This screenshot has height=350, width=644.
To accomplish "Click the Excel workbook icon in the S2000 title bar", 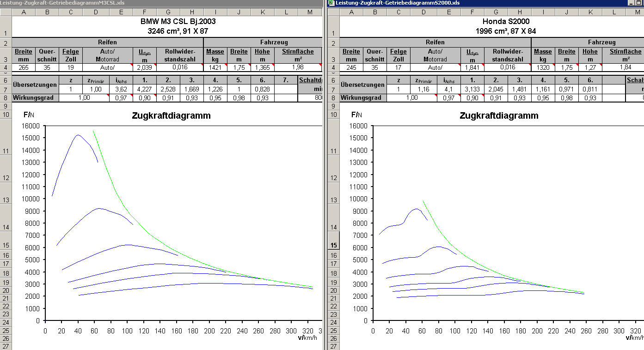I will pyautogui.click(x=331, y=3).
